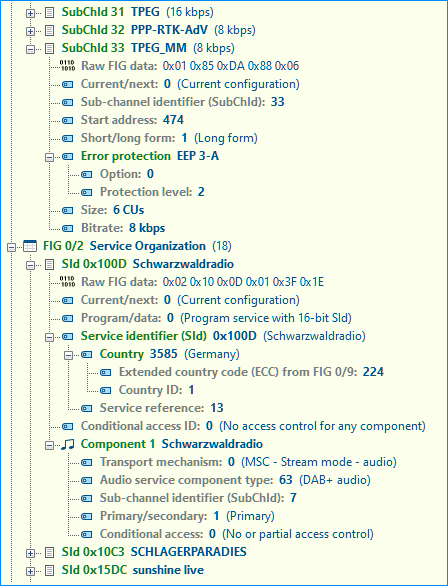Click the field icon beside Conditional access ID
This screenshot has width=448, height=586.
point(68,426)
